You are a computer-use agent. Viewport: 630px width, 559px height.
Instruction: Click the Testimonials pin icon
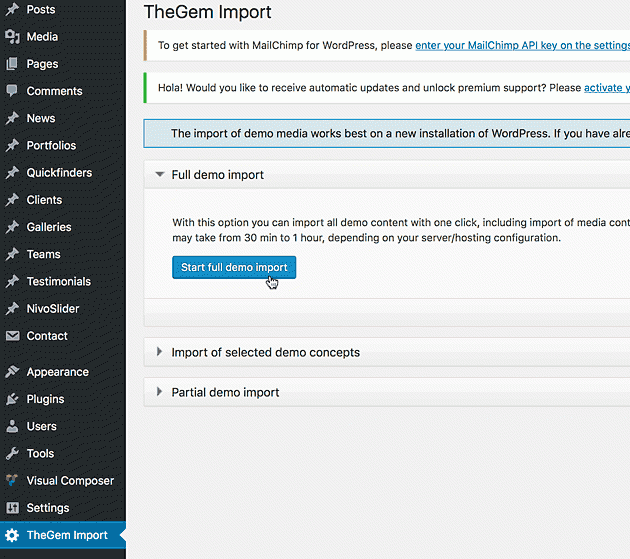tap(12, 281)
